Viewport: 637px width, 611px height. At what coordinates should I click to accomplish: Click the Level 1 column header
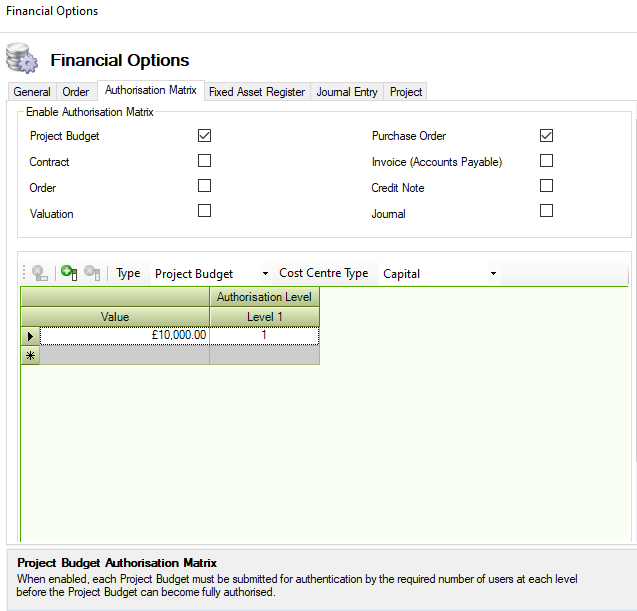coord(264,316)
